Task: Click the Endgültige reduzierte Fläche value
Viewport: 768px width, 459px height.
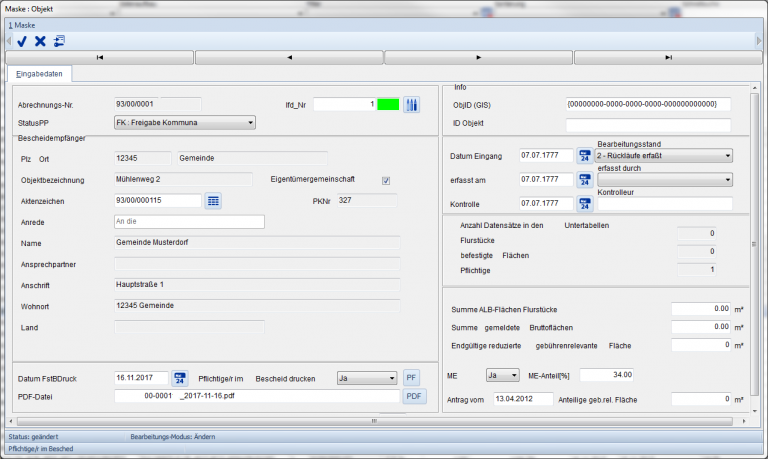Action: point(701,345)
